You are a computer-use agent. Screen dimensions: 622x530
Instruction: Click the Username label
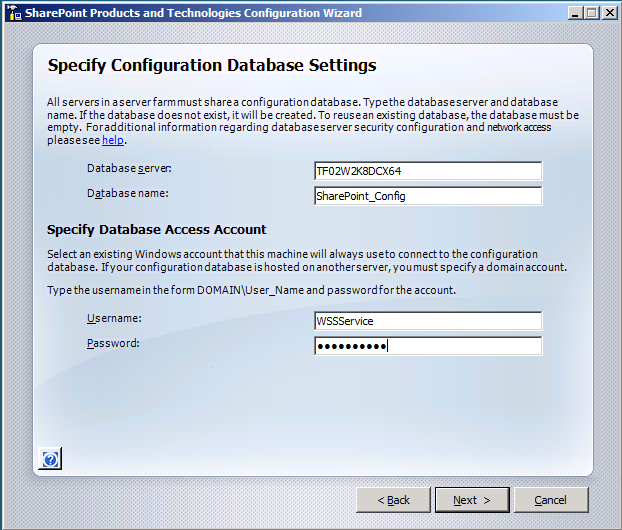coord(114,318)
